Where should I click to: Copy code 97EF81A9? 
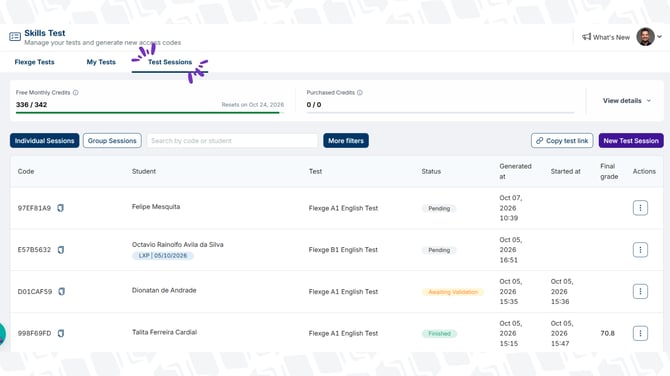61,208
